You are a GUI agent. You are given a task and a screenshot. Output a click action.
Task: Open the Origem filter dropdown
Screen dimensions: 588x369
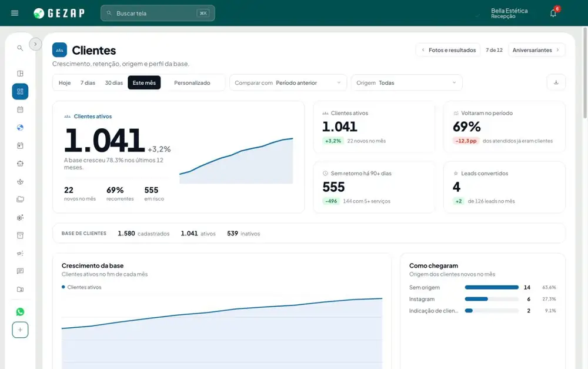[x=406, y=82]
